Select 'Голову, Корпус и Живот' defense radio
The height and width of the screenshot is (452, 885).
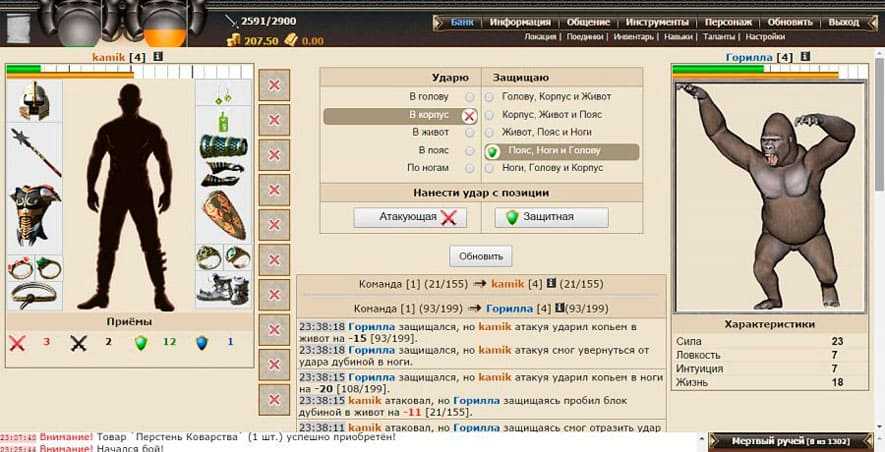tap(490, 97)
